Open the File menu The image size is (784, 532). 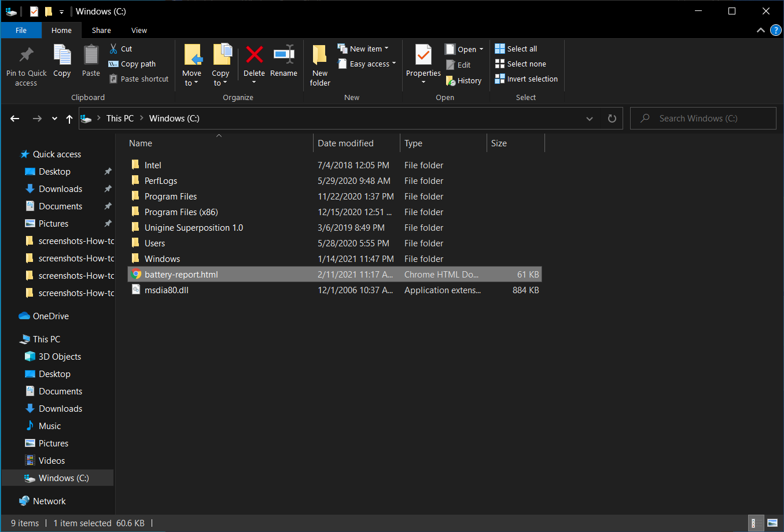21,30
